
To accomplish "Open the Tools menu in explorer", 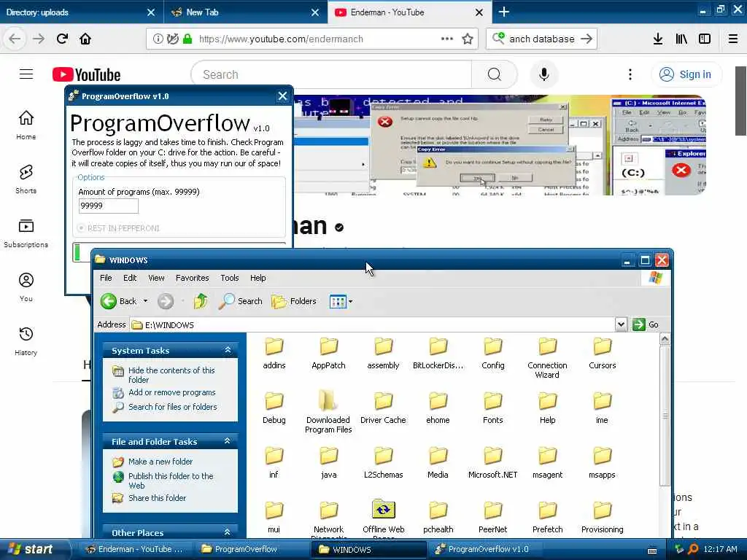I will [x=229, y=278].
